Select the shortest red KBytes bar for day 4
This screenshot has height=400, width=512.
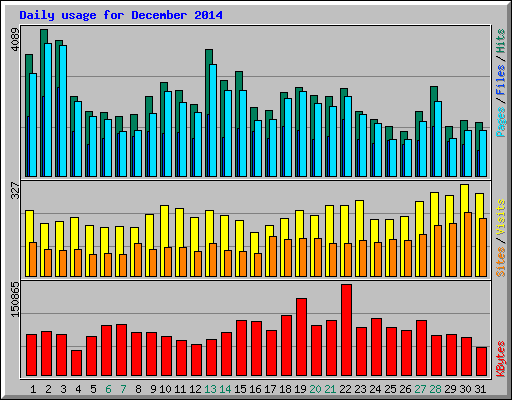coord(76,363)
